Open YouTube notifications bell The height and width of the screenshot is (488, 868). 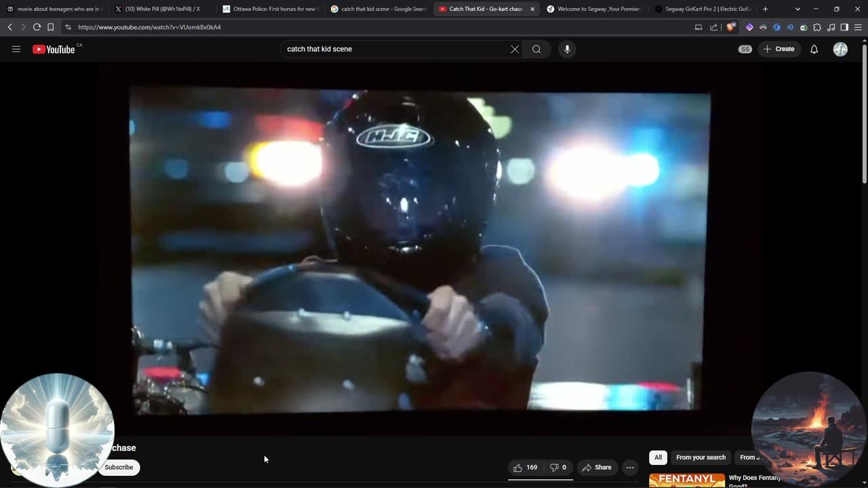(814, 49)
